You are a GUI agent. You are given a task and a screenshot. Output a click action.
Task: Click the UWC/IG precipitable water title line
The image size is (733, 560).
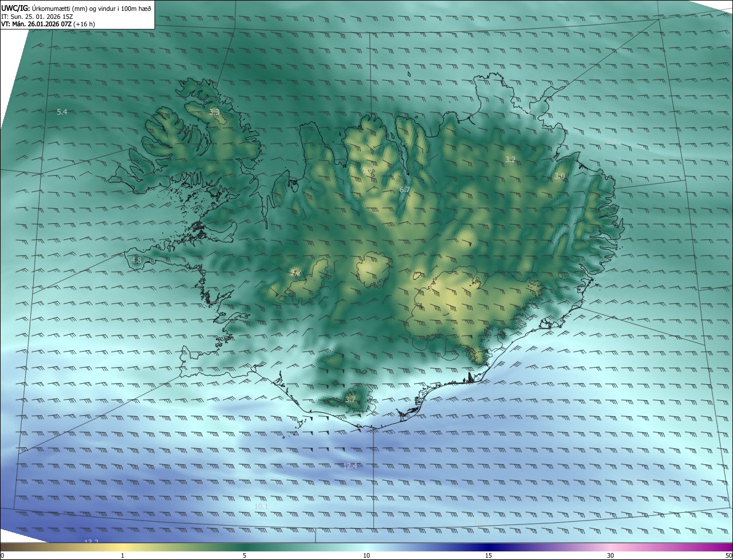[76, 8]
